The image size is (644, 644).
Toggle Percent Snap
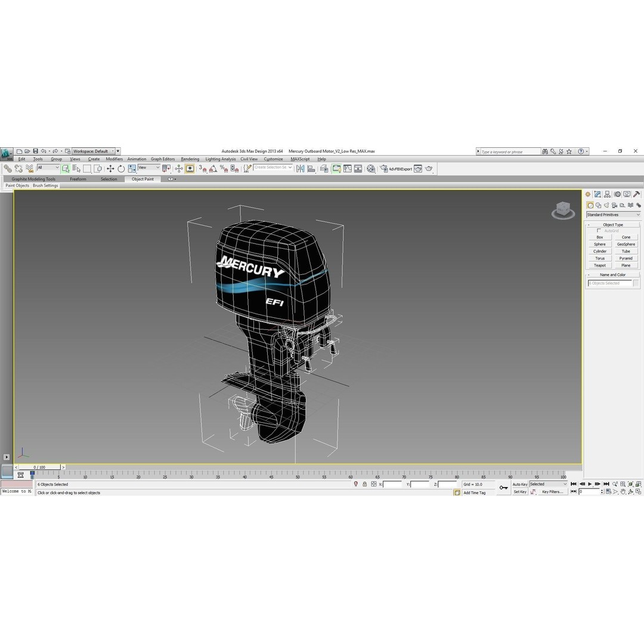224,168
